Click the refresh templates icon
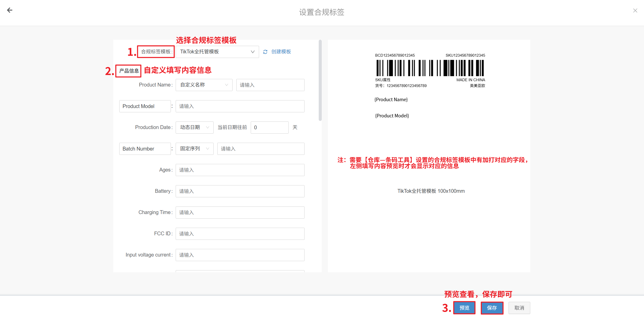 265,52
